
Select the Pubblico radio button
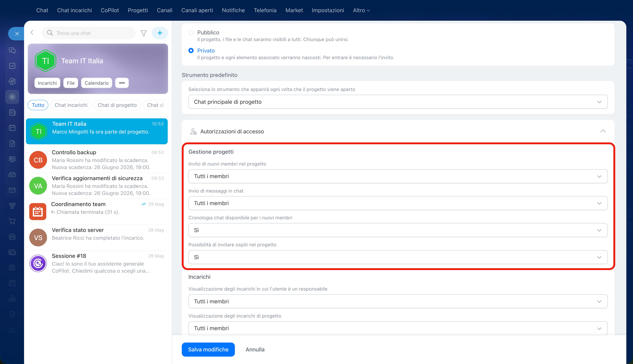[191, 33]
